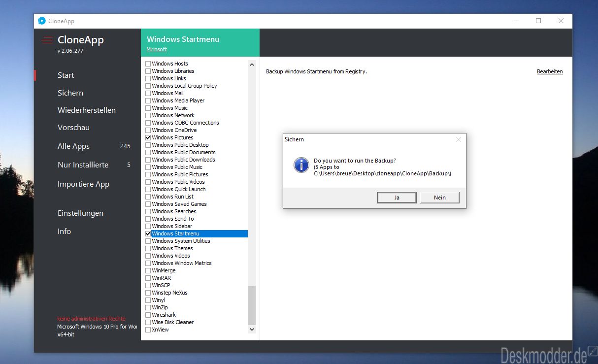Select the Windows Local Group Policy label

click(x=184, y=86)
